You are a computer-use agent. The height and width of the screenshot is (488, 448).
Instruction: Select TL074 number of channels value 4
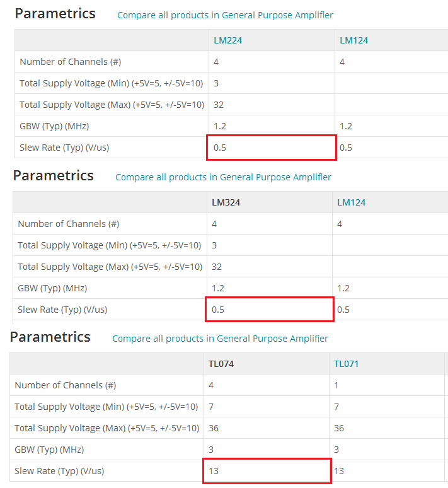pyautogui.click(x=211, y=385)
